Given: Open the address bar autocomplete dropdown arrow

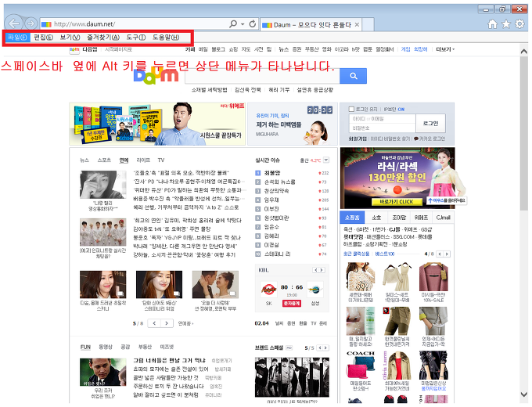Looking at the screenshot, I should tap(243, 24).
